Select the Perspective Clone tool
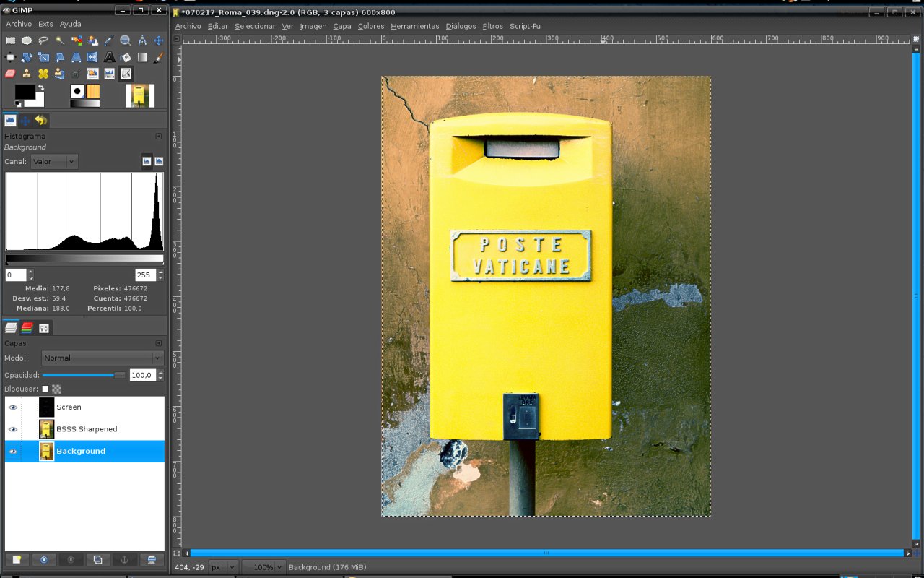This screenshot has width=924, height=578. [60, 74]
